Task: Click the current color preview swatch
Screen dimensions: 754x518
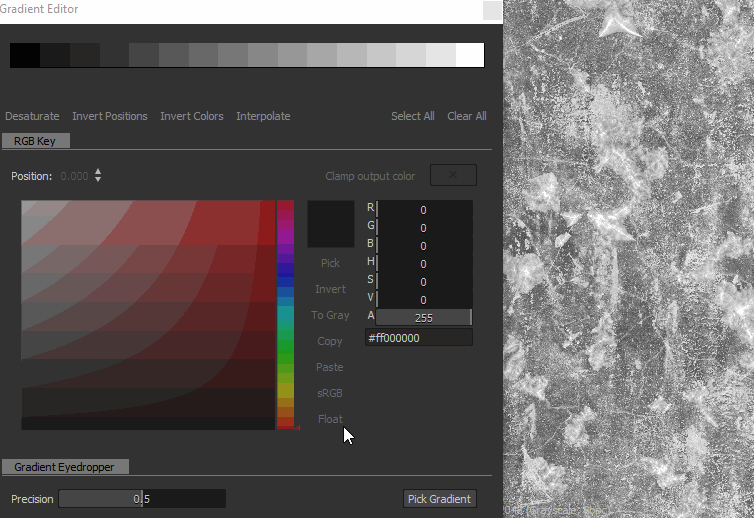Action: 331,224
